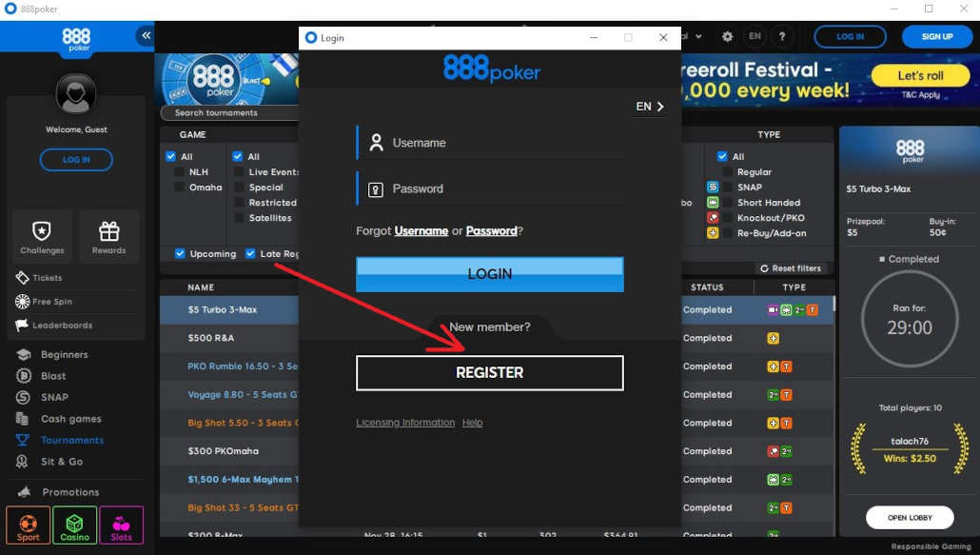980x555 pixels.
Task: Click the username person icon in login dialog
Action: [x=376, y=143]
